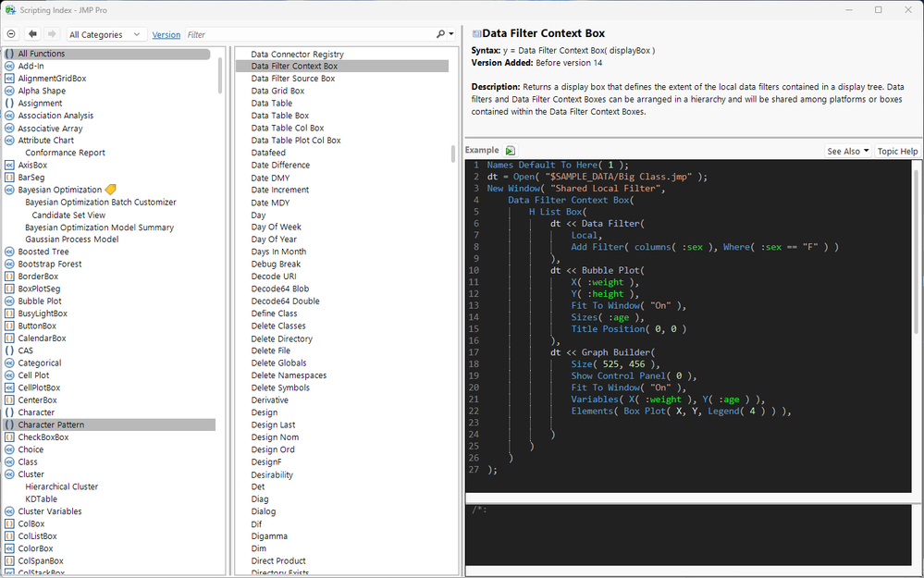
Task: Click the BarSeg bracket icon
Action: 9,178
